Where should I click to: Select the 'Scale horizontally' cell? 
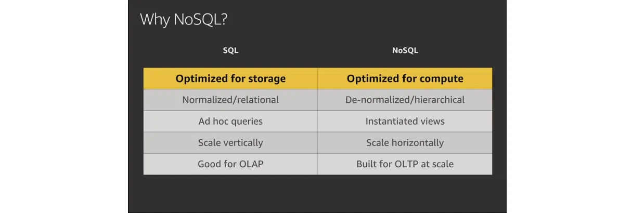pyautogui.click(x=405, y=142)
